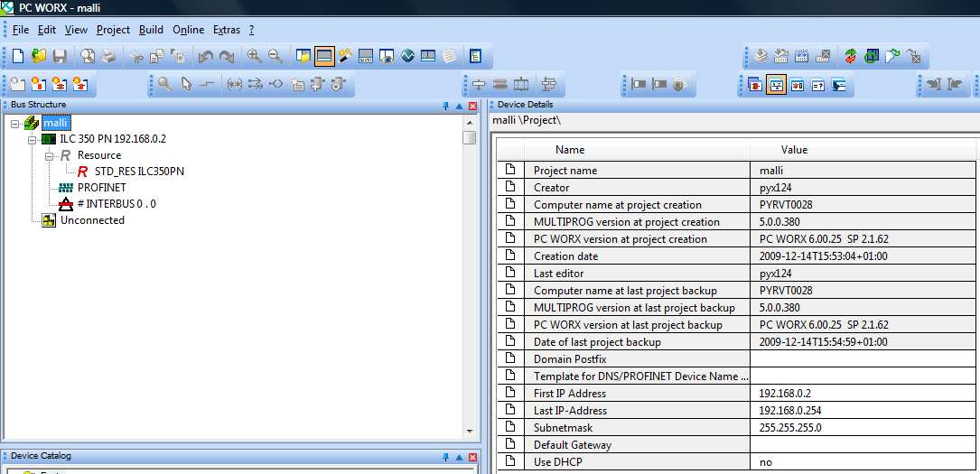Screen dimensions: 980x474
Task: Select the PROFINET tree node
Action: coord(102,188)
